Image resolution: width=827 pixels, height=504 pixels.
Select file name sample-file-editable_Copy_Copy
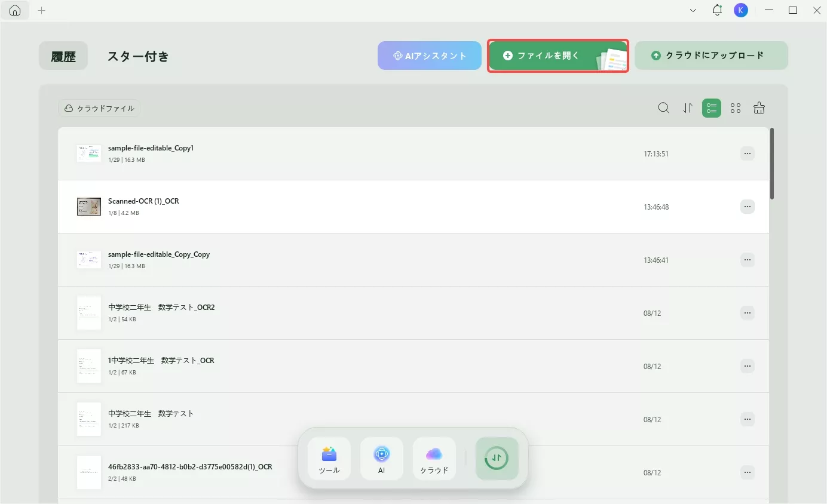click(159, 254)
